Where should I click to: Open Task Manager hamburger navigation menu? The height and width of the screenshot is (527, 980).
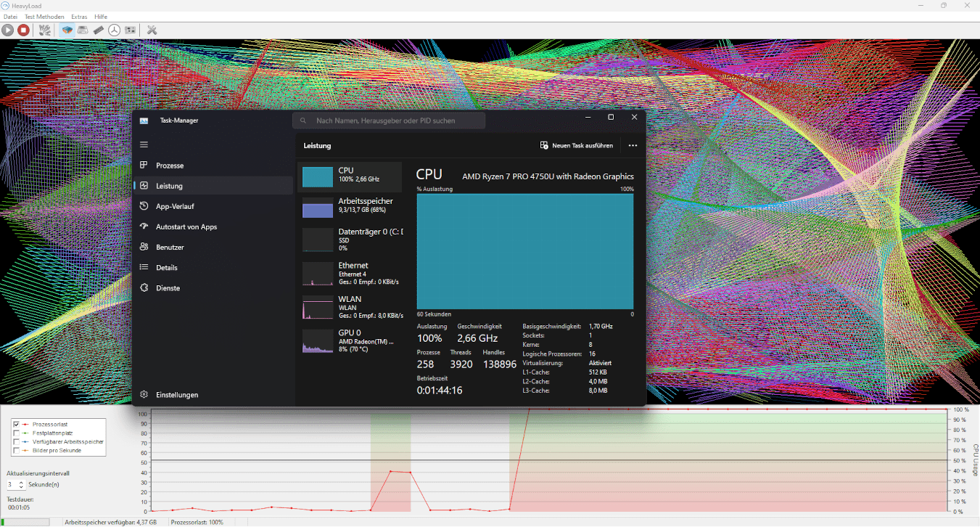(x=144, y=145)
